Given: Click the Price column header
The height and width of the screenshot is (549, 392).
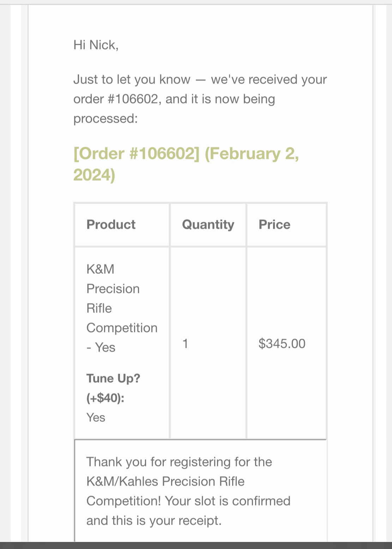Looking at the screenshot, I should click(x=275, y=224).
